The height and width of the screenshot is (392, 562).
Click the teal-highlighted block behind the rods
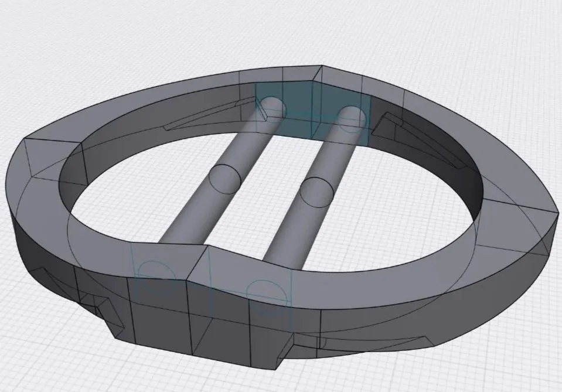312,114
